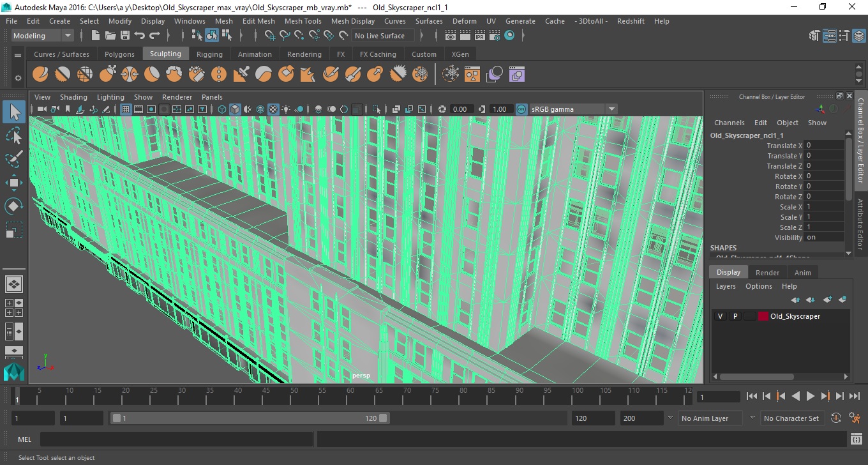Open the Script Editor button beside command line
The width and height of the screenshot is (868, 465).
click(857, 439)
